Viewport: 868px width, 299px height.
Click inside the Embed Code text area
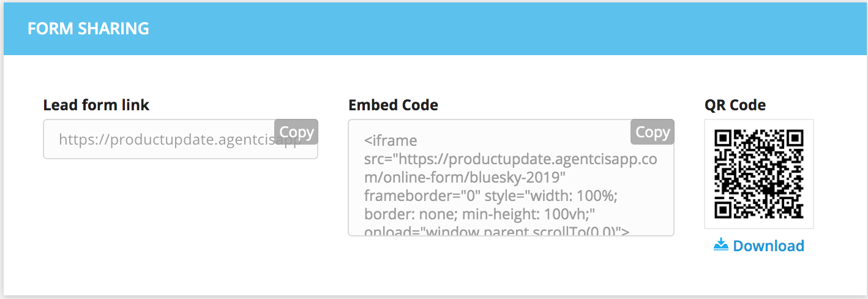click(511, 178)
